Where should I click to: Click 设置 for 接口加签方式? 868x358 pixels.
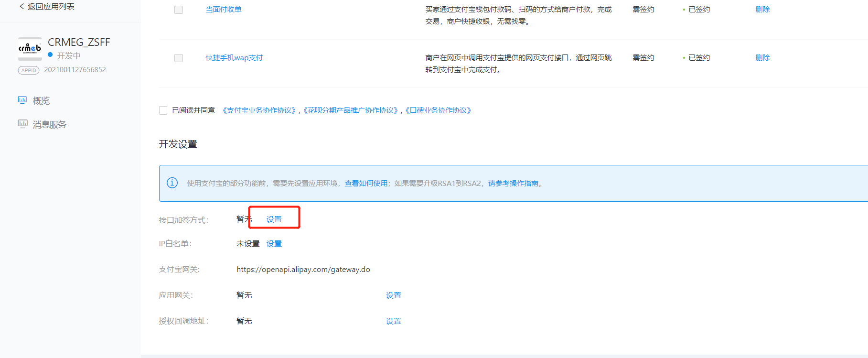pyautogui.click(x=274, y=219)
